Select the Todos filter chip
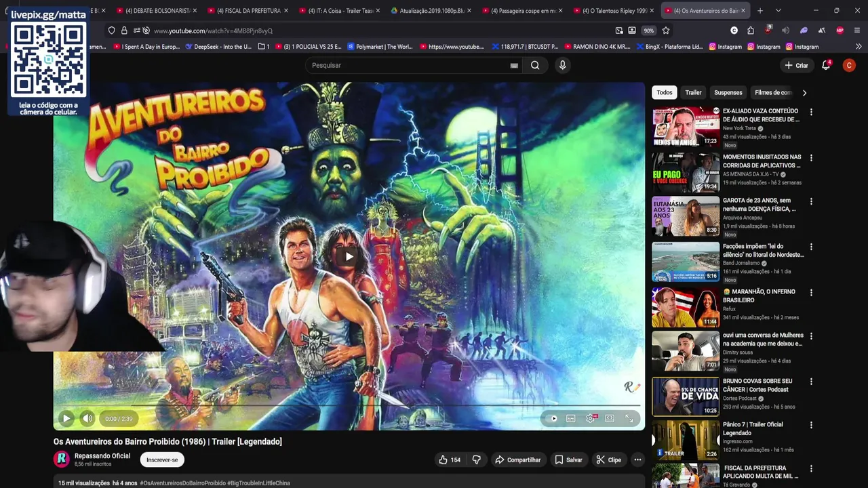Screen dimensions: 868x488 point(665,92)
